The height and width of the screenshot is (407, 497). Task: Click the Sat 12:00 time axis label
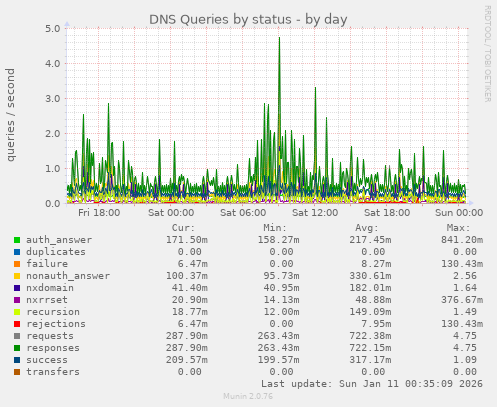[x=315, y=213]
